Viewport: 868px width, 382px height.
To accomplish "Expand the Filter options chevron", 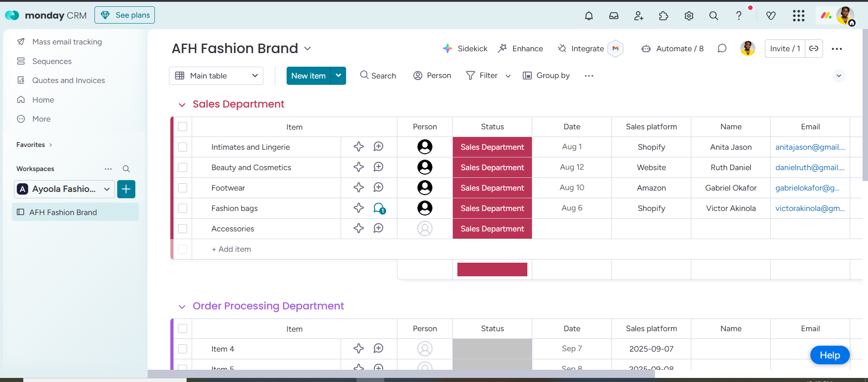I will pos(508,76).
